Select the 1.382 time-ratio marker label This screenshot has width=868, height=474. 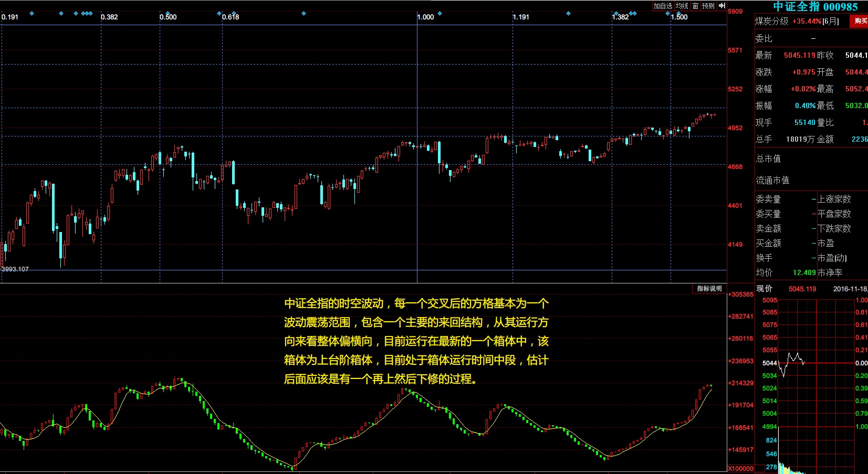tap(620, 17)
